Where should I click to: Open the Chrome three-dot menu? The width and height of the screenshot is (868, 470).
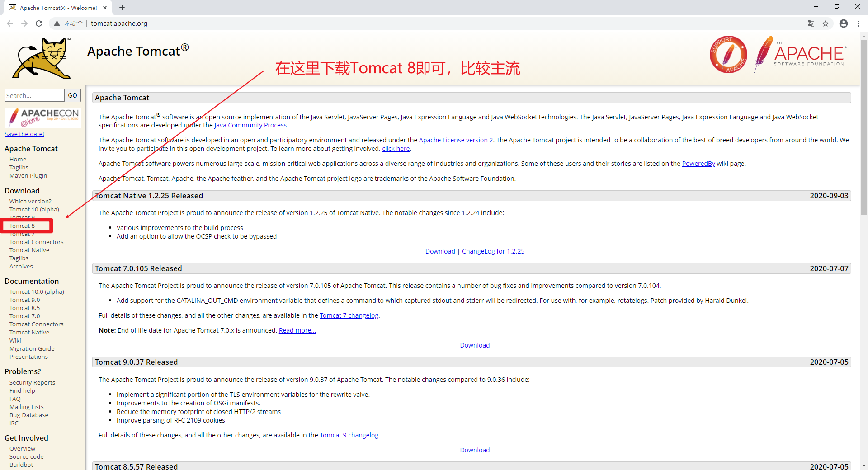pos(858,23)
